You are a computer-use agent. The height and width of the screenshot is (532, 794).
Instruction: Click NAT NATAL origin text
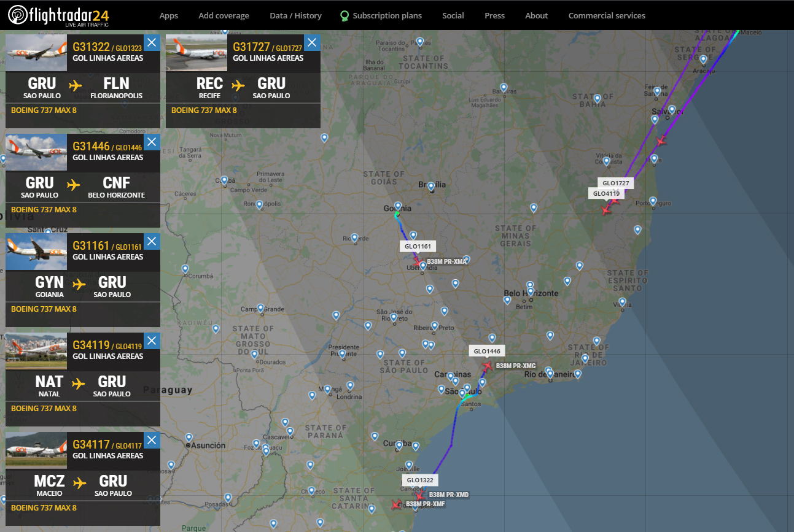[x=49, y=385]
